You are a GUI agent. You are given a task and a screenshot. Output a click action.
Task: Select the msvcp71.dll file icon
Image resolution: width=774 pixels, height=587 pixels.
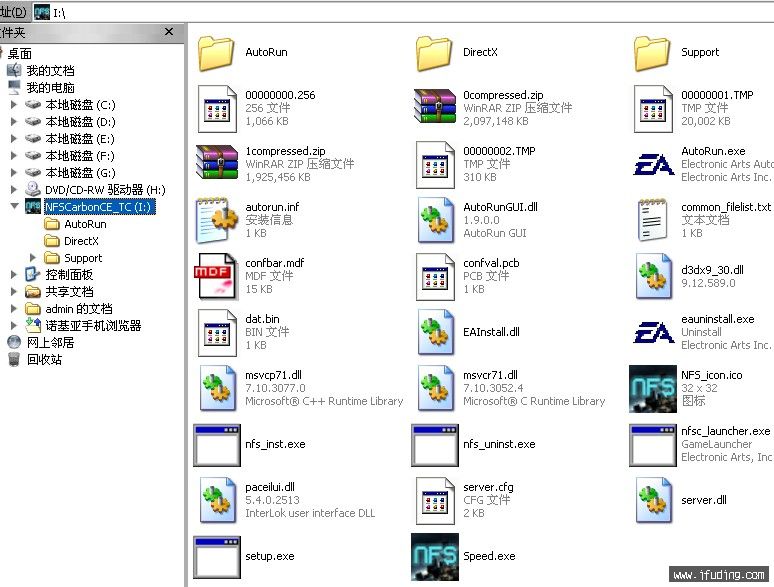(x=218, y=388)
